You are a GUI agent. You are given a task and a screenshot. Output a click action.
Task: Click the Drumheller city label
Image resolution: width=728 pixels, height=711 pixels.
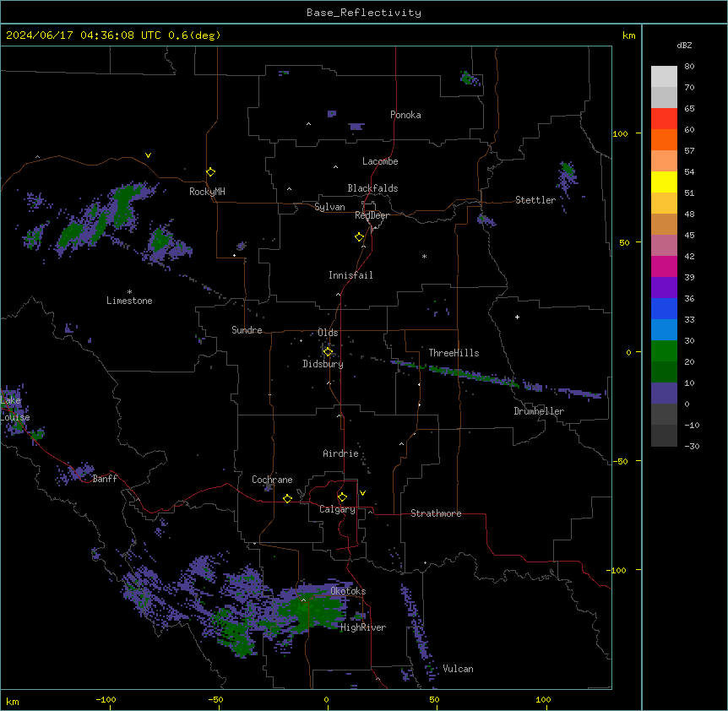pyautogui.click(x=539, y=411)
